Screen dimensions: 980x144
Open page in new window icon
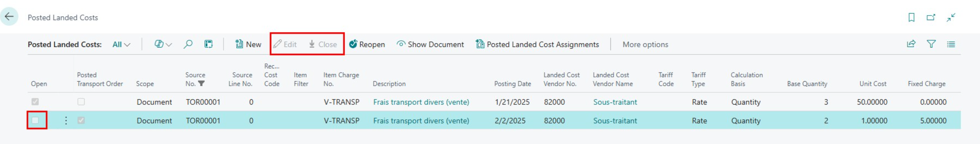(x=931, y=17)
